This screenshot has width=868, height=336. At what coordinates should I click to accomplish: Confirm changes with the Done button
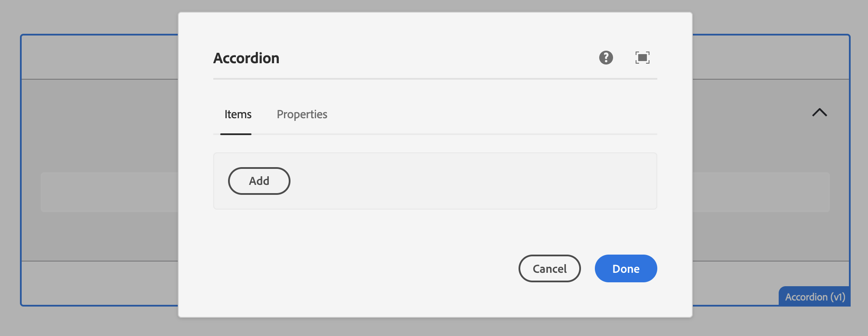[x=625, y=268]
